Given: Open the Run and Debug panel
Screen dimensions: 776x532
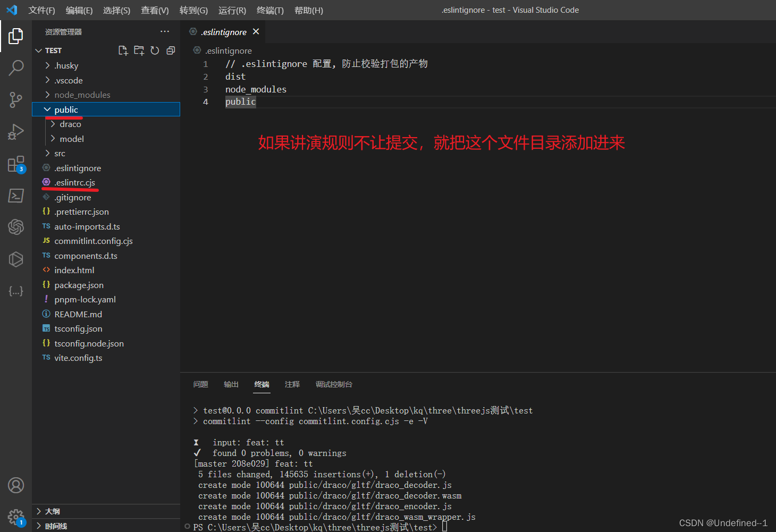Looking at the screenshot, I should [x=15, y=132].
